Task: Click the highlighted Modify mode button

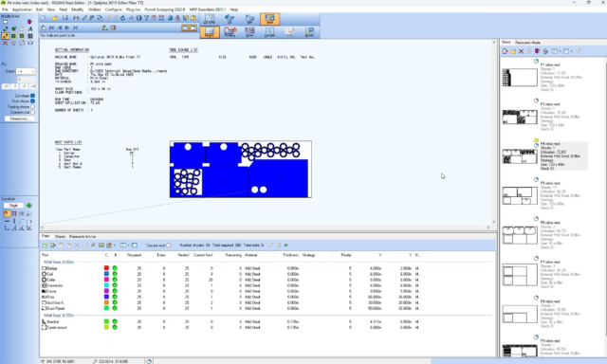Action: (210, 32)
